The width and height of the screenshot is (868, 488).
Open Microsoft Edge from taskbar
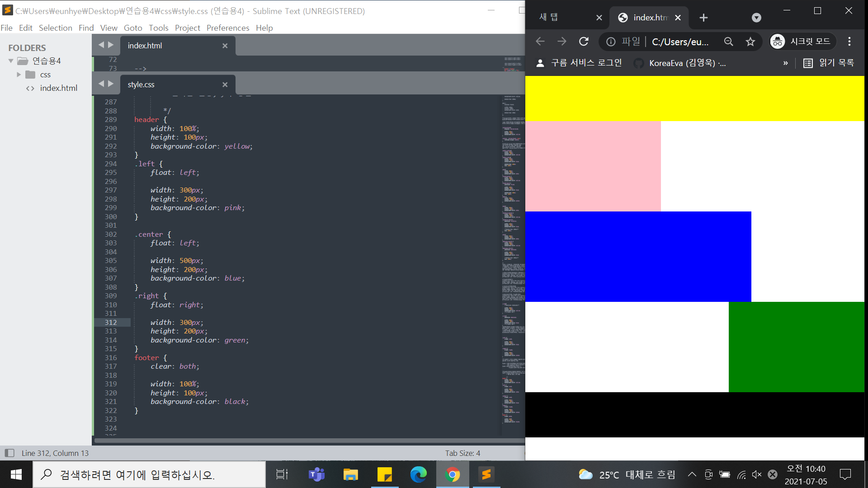[418, 474]
